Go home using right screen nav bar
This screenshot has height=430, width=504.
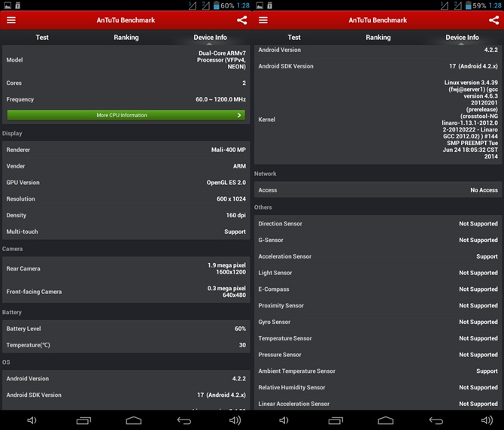(x=386, y=420)
